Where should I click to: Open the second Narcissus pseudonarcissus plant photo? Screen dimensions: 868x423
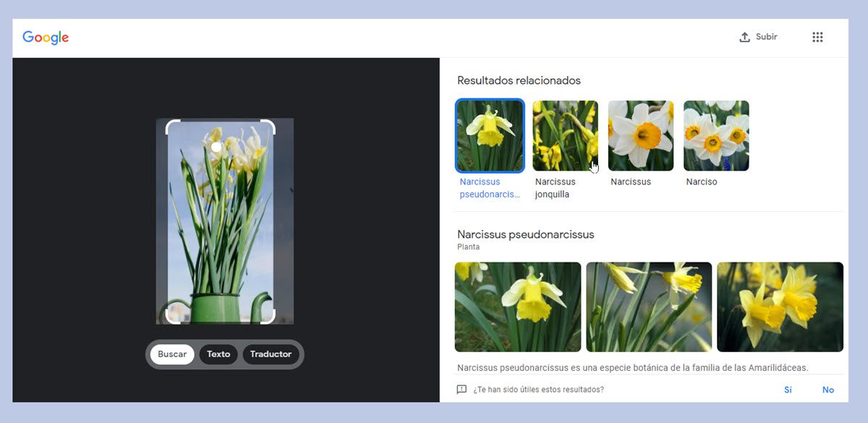click(649, 307)
